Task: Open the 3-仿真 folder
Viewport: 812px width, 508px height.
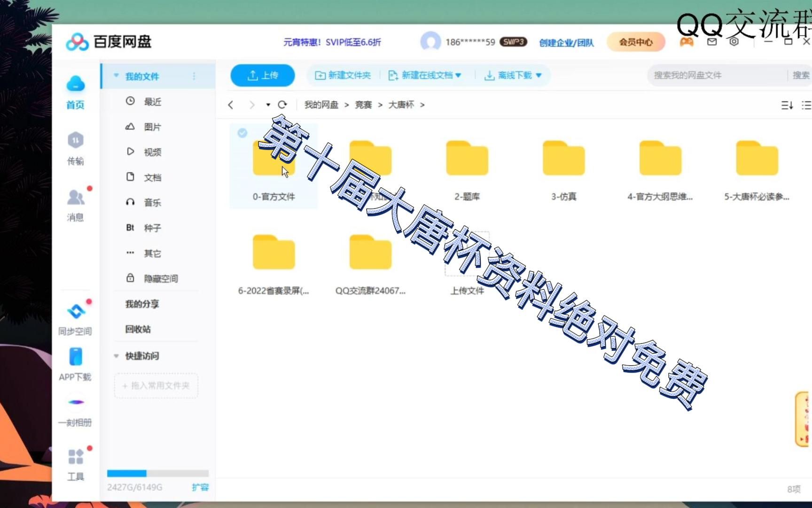Action: (x=564, y=171)
